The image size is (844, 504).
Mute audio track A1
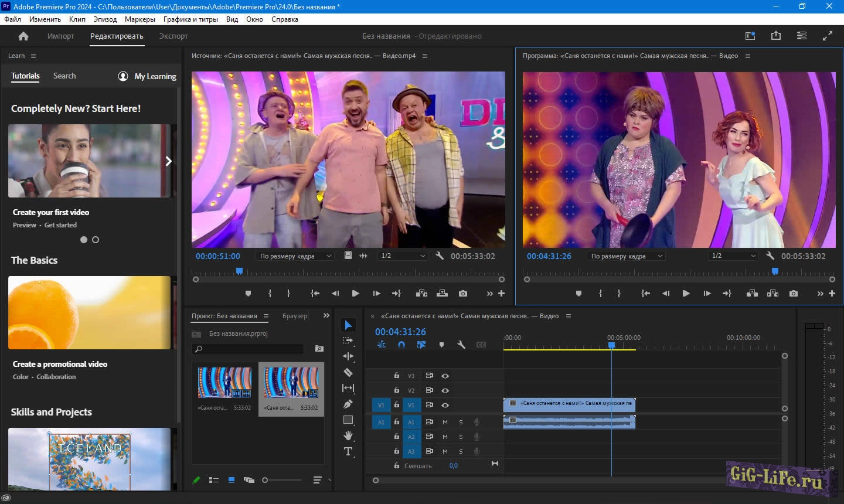point(445,422)
